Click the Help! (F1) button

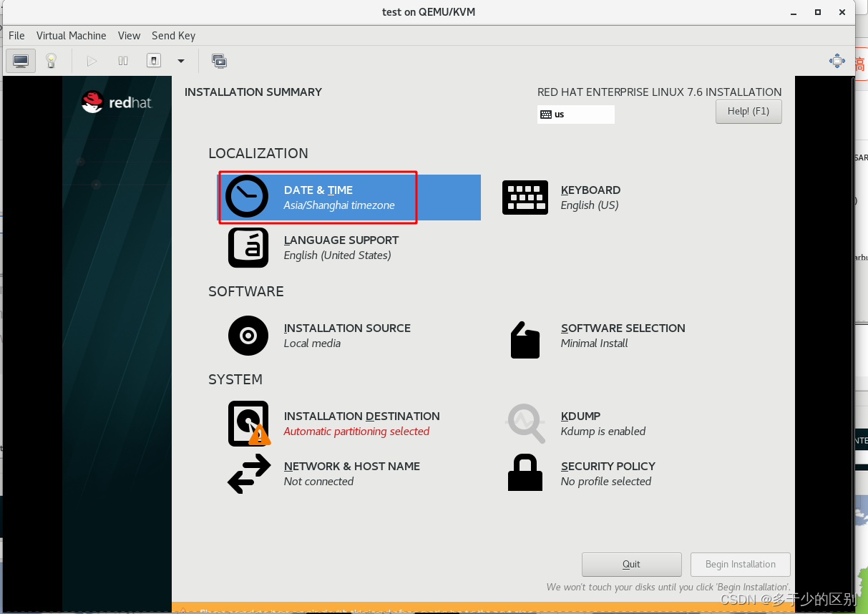coord(748,111)
